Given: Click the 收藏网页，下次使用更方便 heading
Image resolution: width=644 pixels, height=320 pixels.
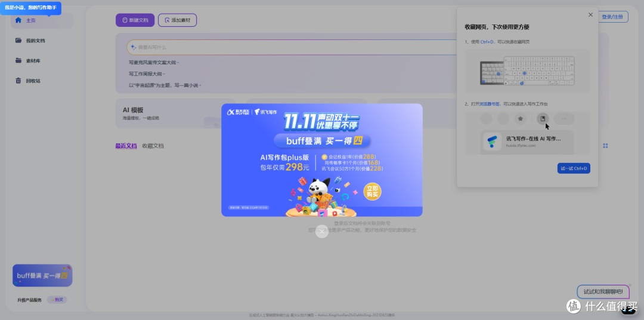Looking at the screenshot, I should click(x=497, y=27).
